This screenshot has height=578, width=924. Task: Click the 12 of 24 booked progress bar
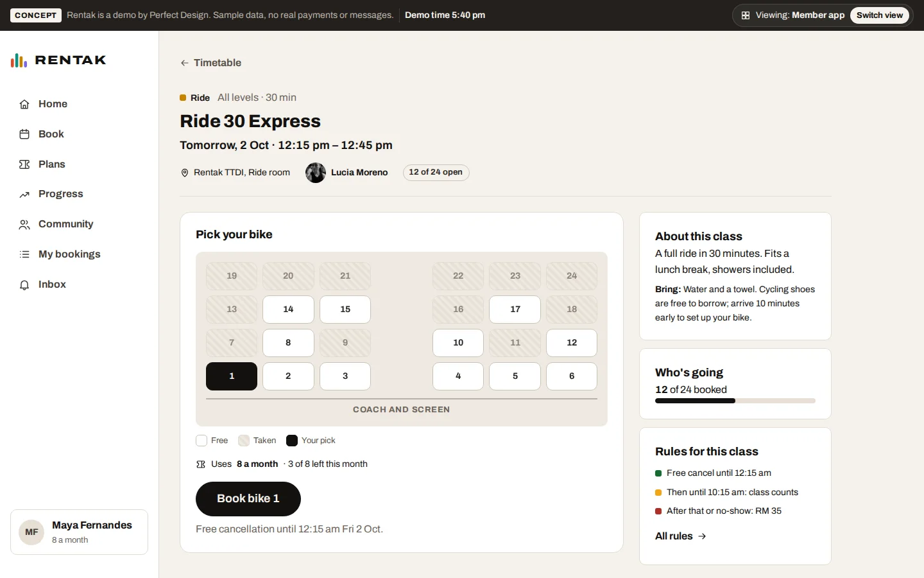click(x=735, y=401)
